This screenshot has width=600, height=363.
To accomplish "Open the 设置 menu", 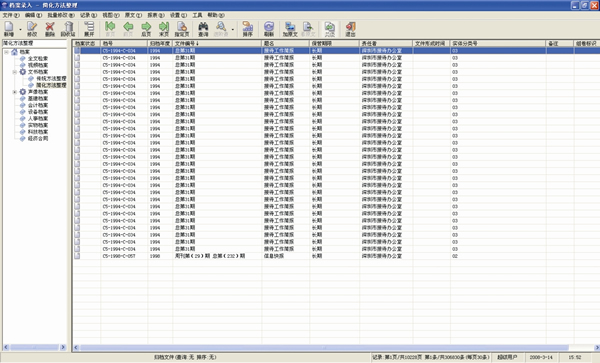I will click(178, 15).
